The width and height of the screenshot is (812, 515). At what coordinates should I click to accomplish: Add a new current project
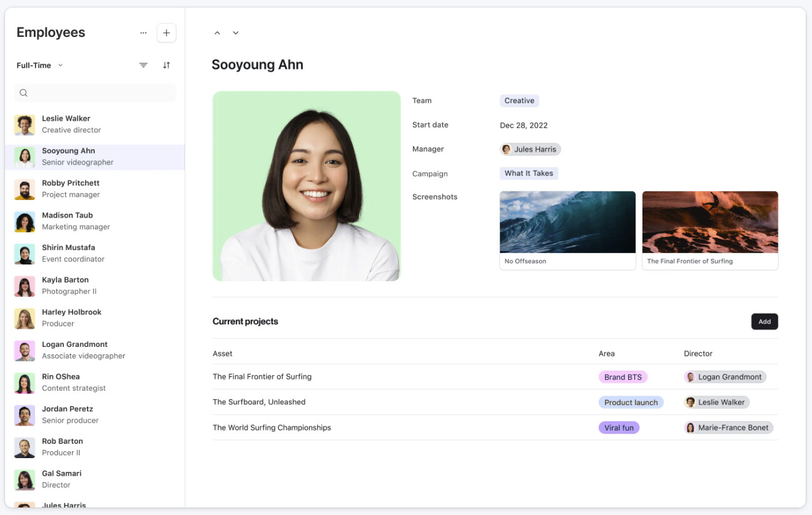click(764, 322)
